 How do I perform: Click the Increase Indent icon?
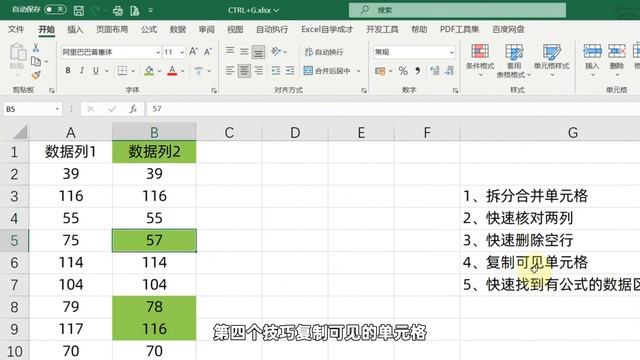pyautogui.click(x=290, y=71)
